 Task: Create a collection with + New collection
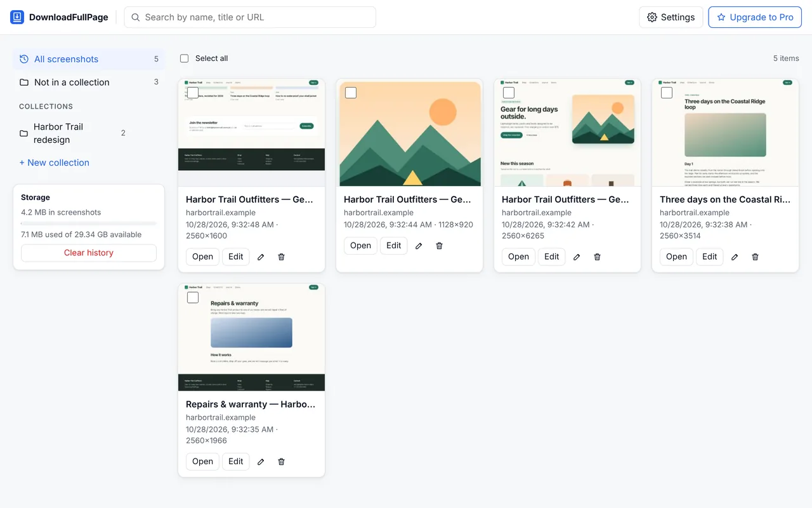54,163
